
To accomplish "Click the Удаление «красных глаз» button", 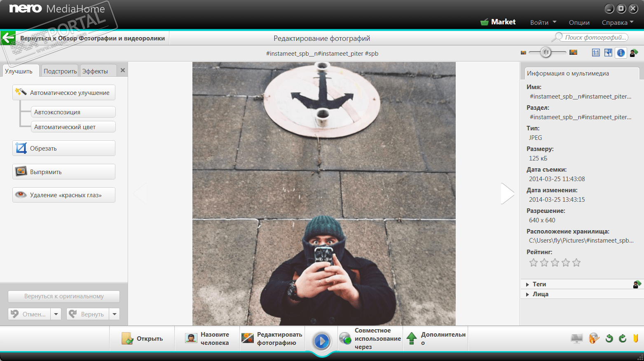I will [64, 195].
